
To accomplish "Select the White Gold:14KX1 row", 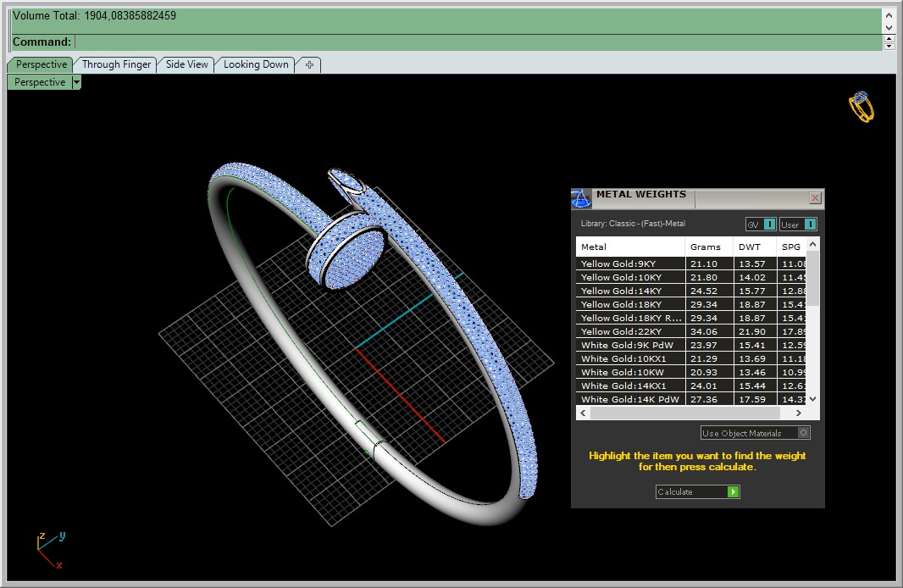I will click(691, 386).
